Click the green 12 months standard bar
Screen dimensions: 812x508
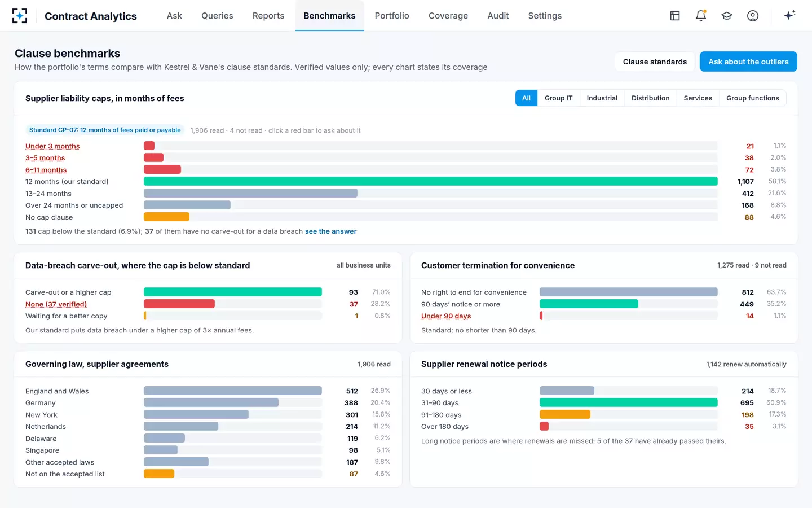click(431, 181)
